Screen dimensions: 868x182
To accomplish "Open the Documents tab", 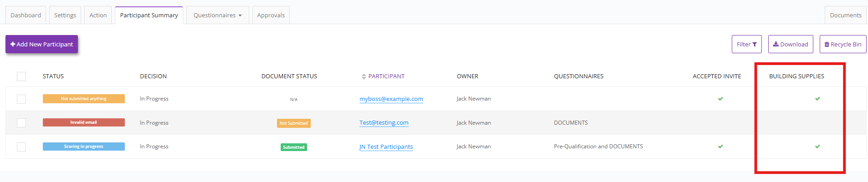I will click(845, 15).
